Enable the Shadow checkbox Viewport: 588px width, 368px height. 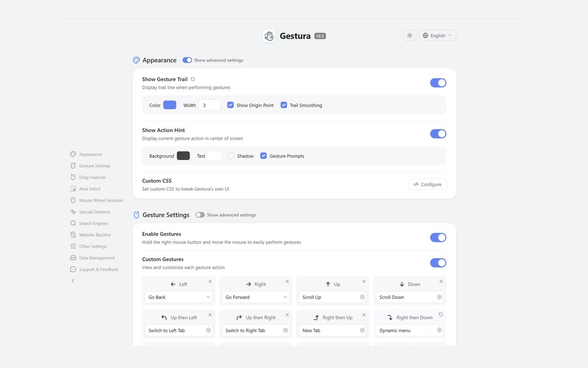[231, 156]
